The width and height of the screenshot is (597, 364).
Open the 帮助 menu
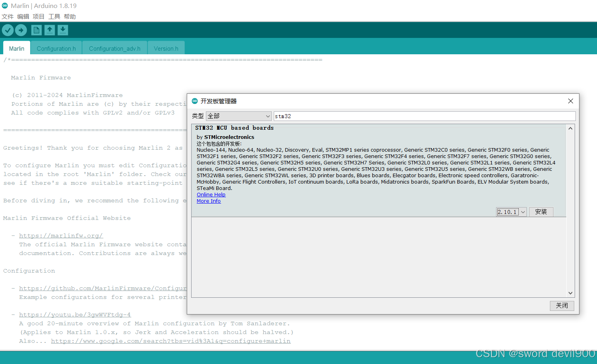[x=70, y=16]
